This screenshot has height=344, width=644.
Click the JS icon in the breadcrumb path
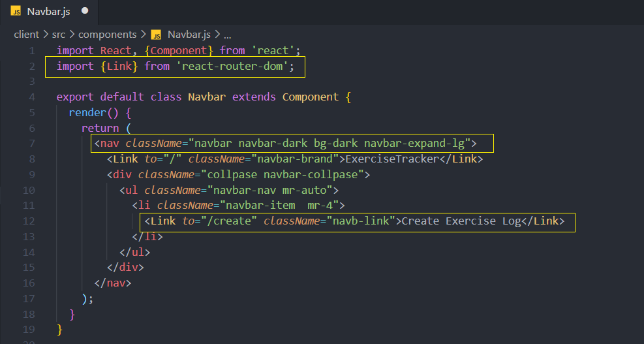[155, 35]
